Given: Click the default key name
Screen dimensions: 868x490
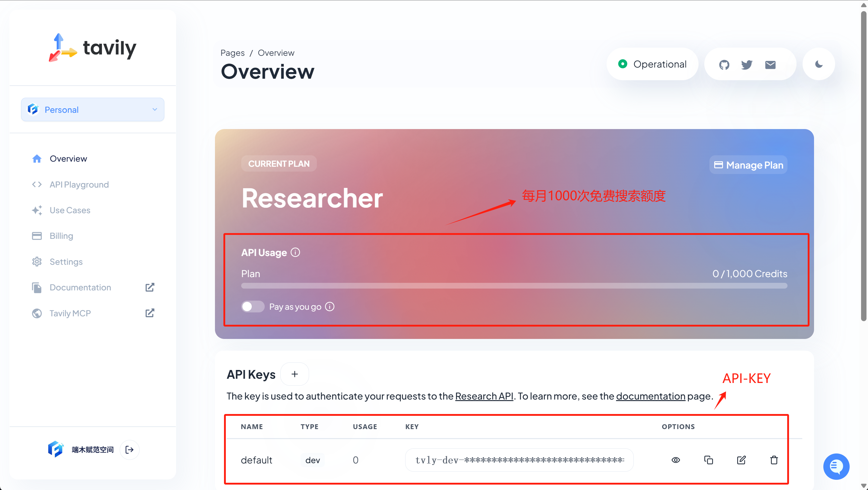Looking at the screenshot, I should 256,460.
